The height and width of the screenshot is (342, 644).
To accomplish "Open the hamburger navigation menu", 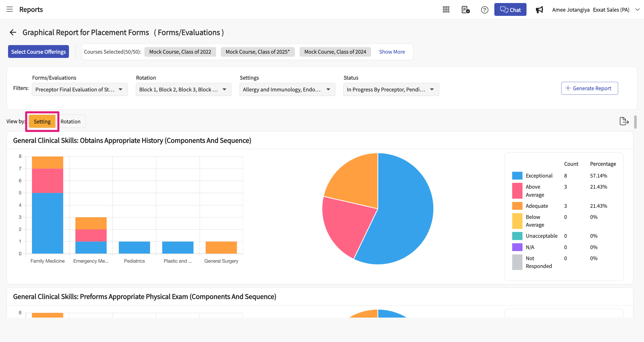I will click(x=10, y=10).
